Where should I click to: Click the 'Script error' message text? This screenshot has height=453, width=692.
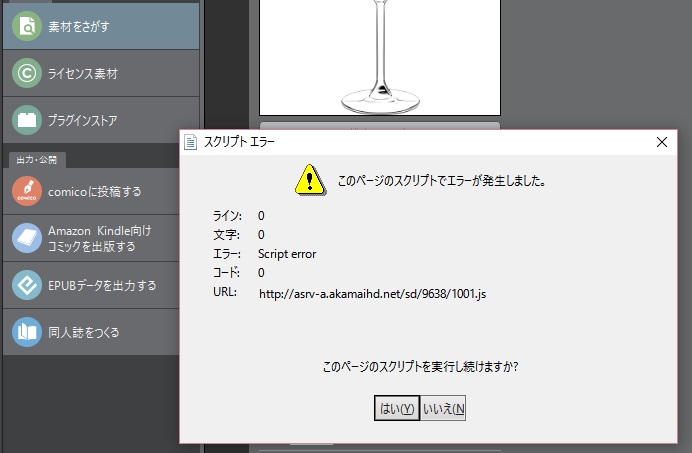(287, 254)
